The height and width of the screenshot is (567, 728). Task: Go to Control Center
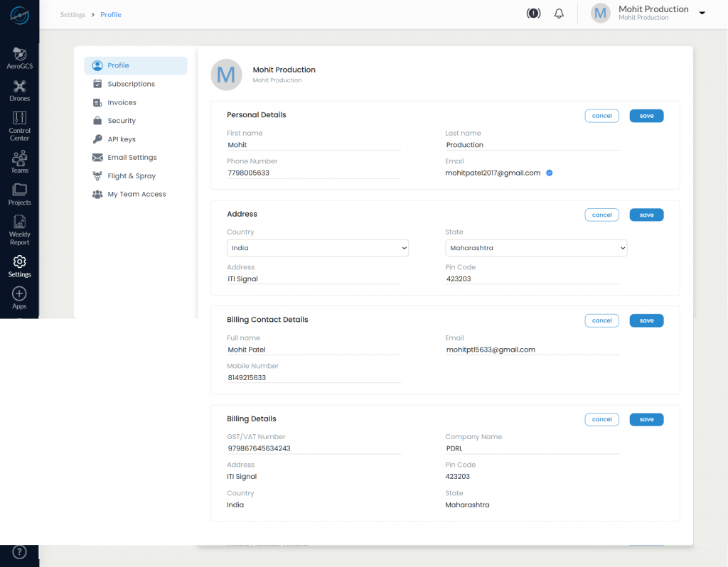(19, 126)
